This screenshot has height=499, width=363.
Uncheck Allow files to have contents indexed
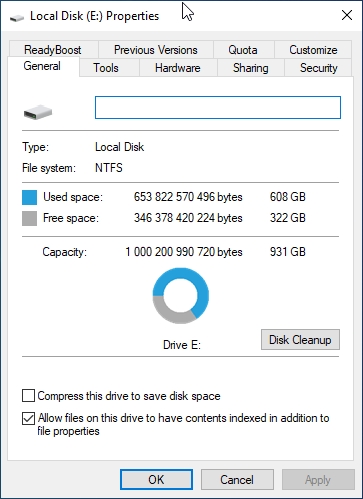tap(28, 418)
